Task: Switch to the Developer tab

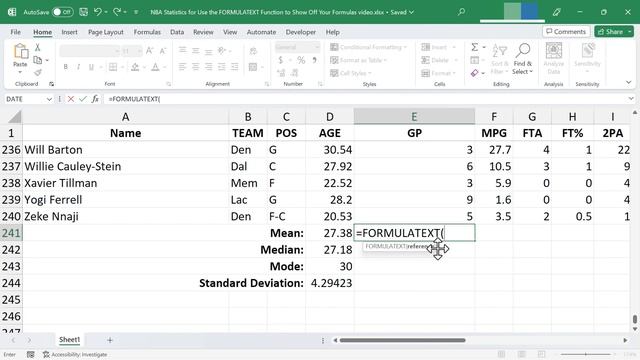Action: 301,32
